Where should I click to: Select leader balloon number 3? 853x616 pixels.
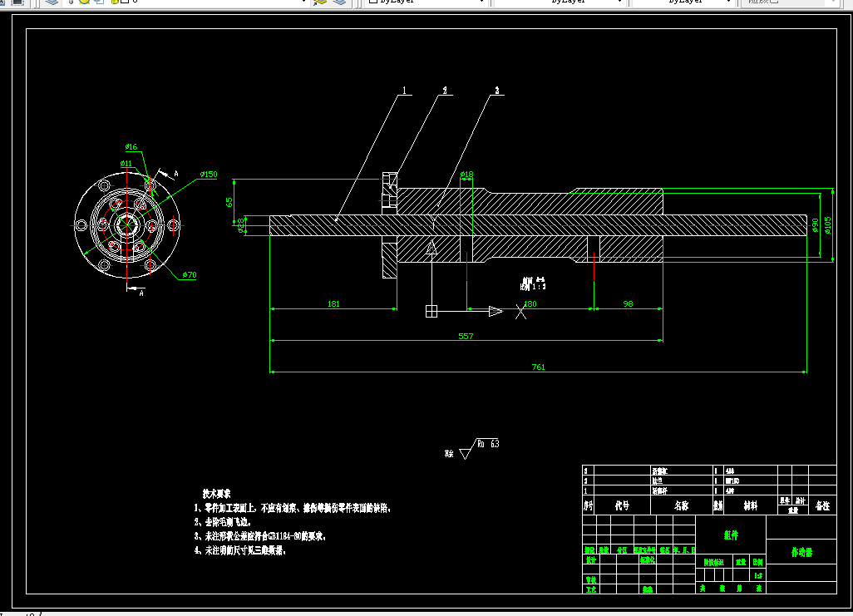coord(496,91)
